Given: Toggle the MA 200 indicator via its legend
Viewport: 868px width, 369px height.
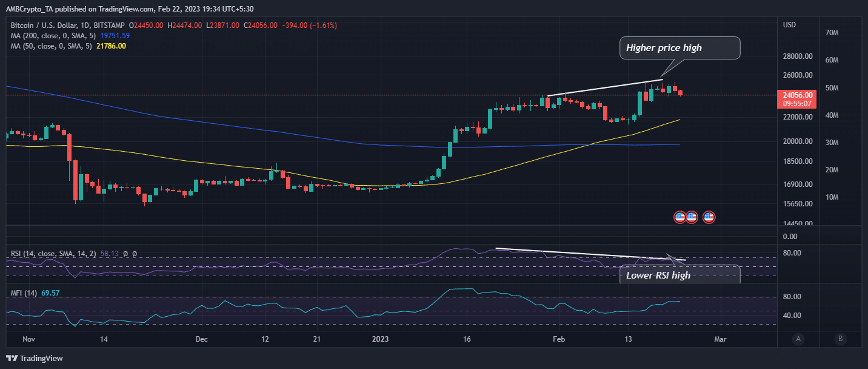Looking at the screenshot, I should click(52, 35).
